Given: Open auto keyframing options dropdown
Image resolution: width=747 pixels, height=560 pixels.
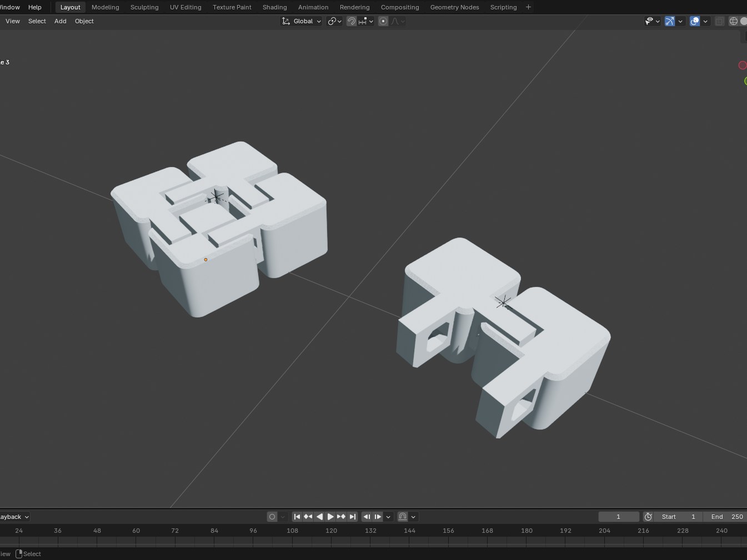Looking at the screenshot, I should pos(283,517).
